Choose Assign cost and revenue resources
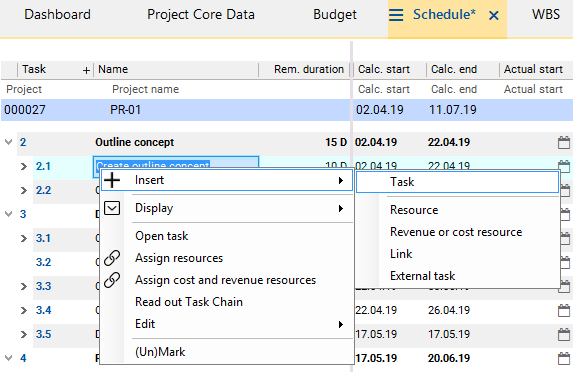Image resolution: width=573 pixels, height=372 pixels. (x=225, y=280)
